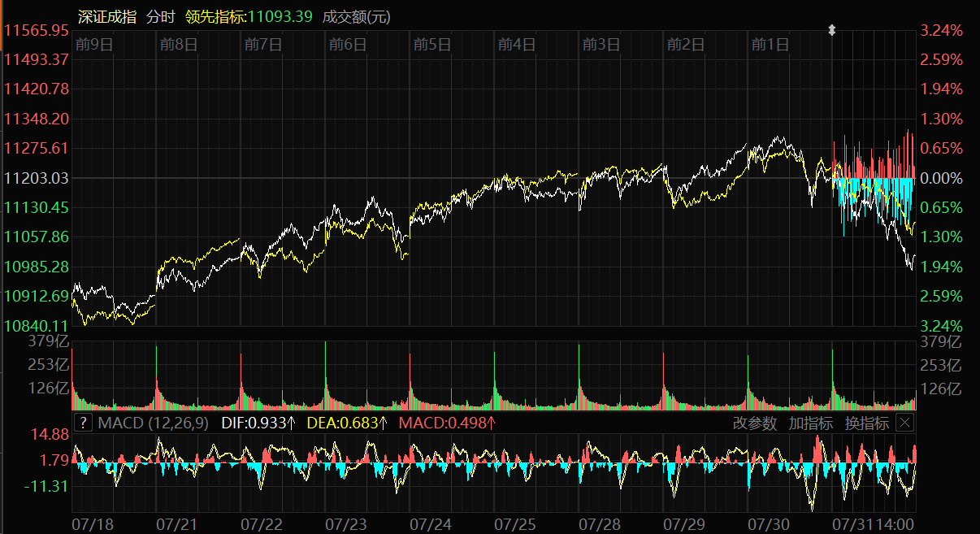Viewport: 980px width, 534px height.
Task: Open MACD (12,26,9) indicator name
Action: 153,423
